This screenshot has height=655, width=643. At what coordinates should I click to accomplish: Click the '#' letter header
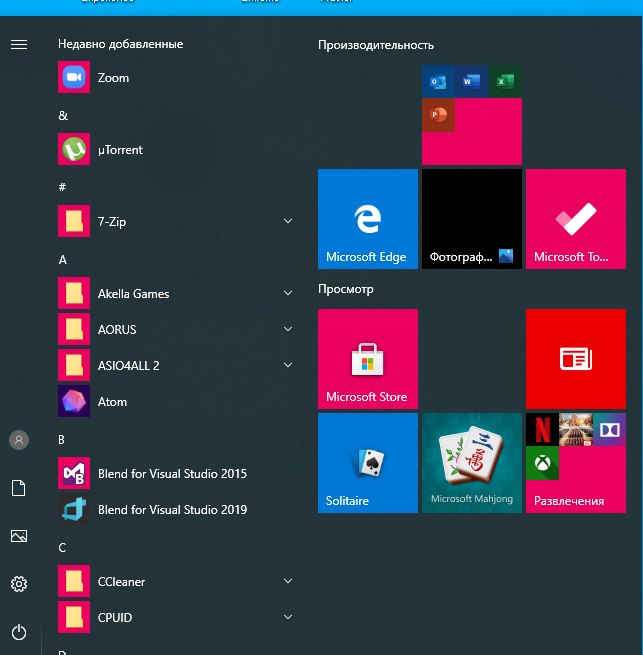click(62, 187)
